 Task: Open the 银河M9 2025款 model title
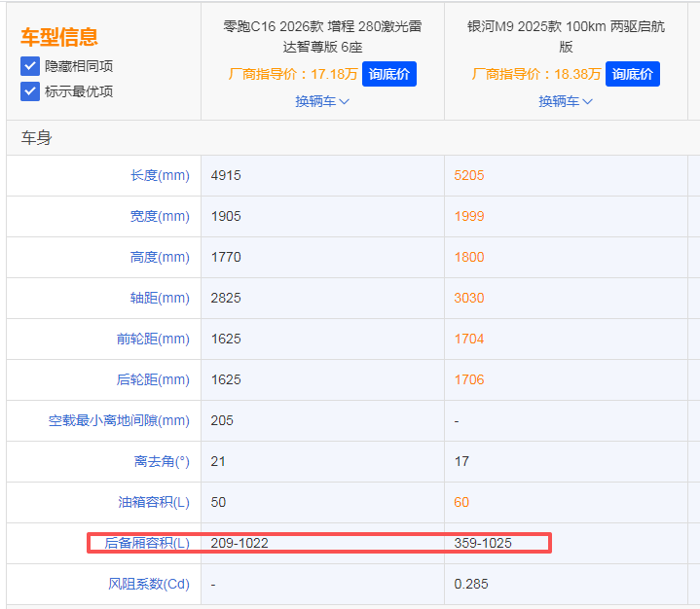pyautogui.click(x=566, y=36)
